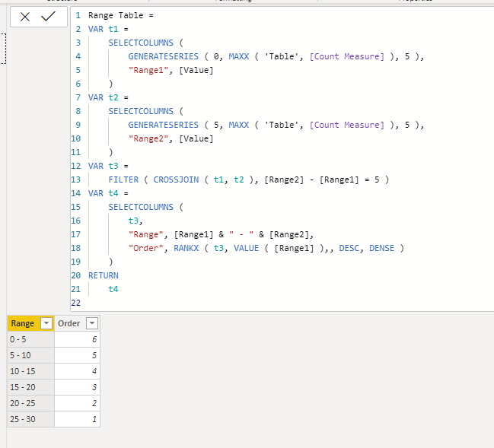Click 'VAR t4 =' in the formula

pos(108,193)
